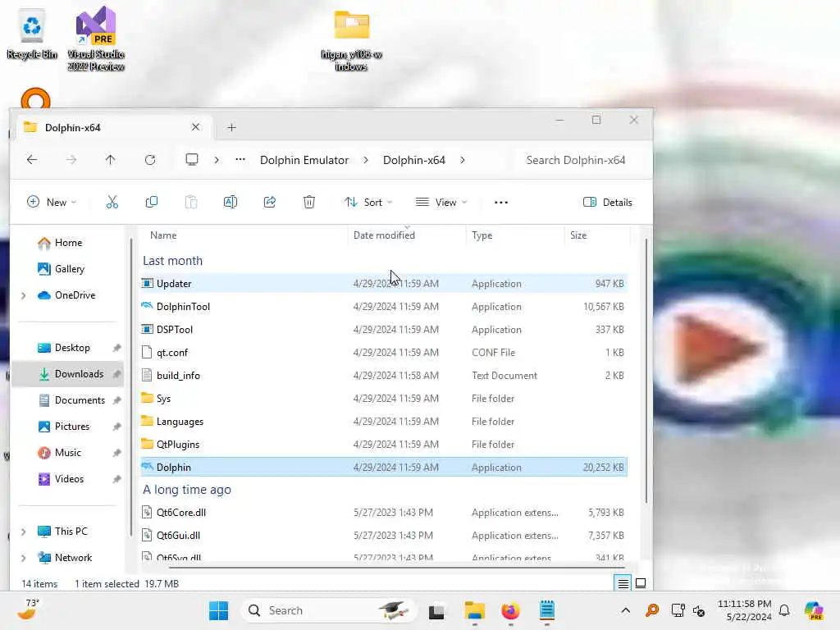
Task: Expand the OneDrive tree node
Action: (24, 295)
